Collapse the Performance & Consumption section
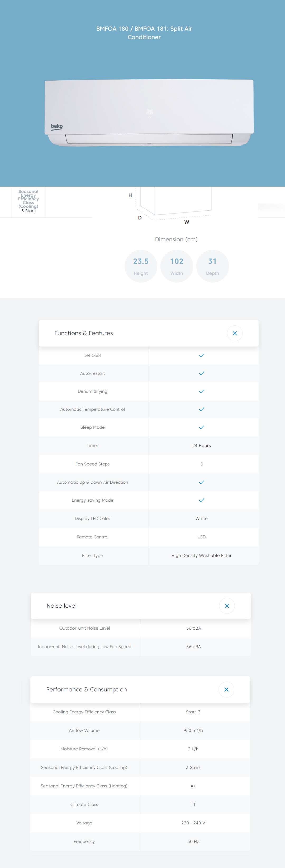 click(x=226, y=689)
